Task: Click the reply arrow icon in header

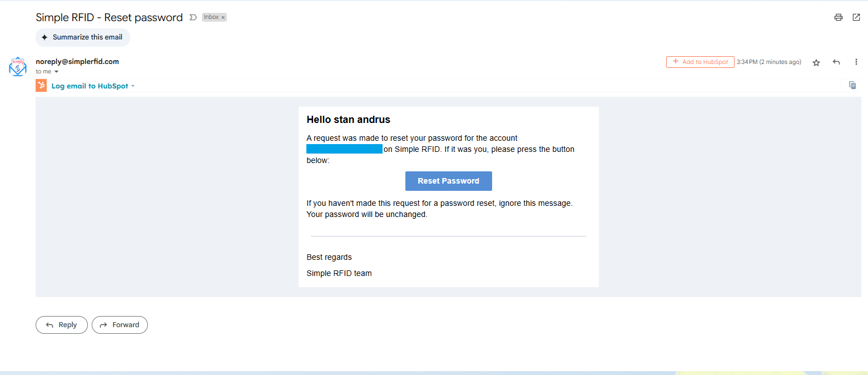Action: (x=836, y=62)
